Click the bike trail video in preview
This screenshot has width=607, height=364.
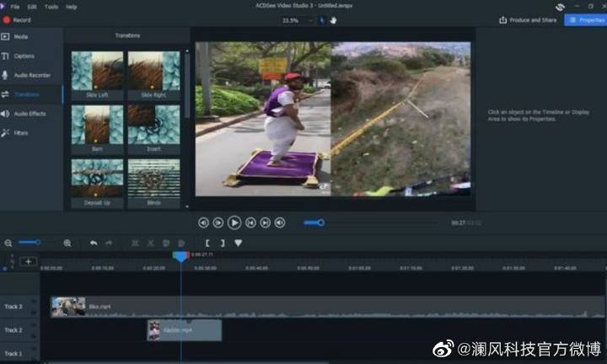tap(401, 119)
